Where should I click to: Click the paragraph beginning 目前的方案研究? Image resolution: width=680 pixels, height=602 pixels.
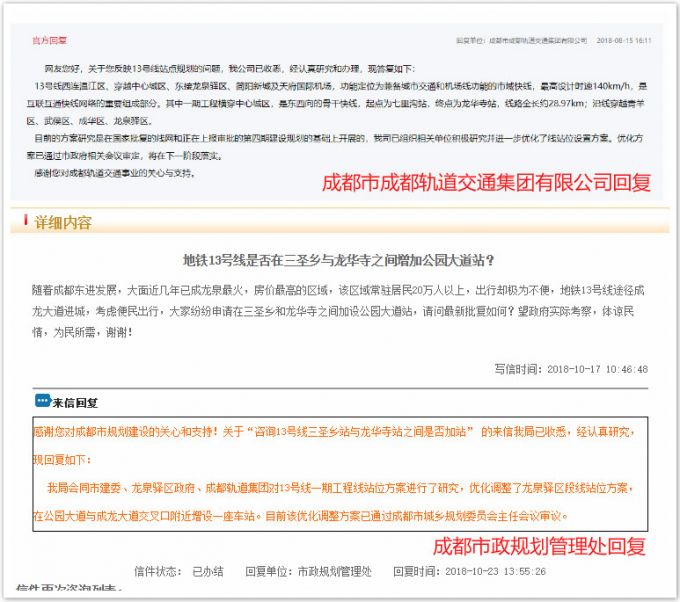(335, 147)
